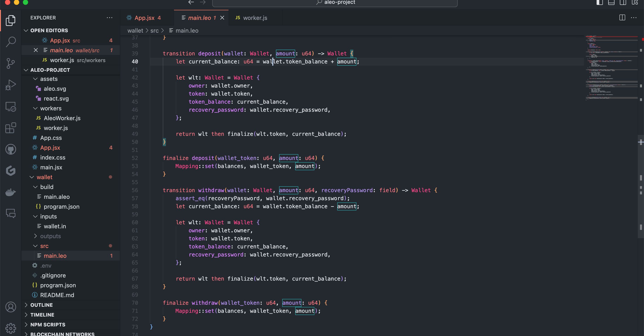Open the Run and Debug view

point(11,85)
